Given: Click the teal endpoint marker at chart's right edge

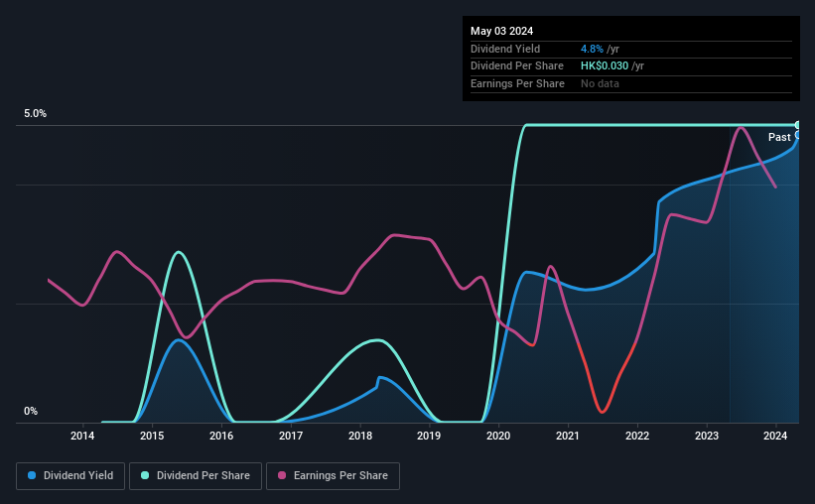Looking at the screenshot, I should click(797, 125).
